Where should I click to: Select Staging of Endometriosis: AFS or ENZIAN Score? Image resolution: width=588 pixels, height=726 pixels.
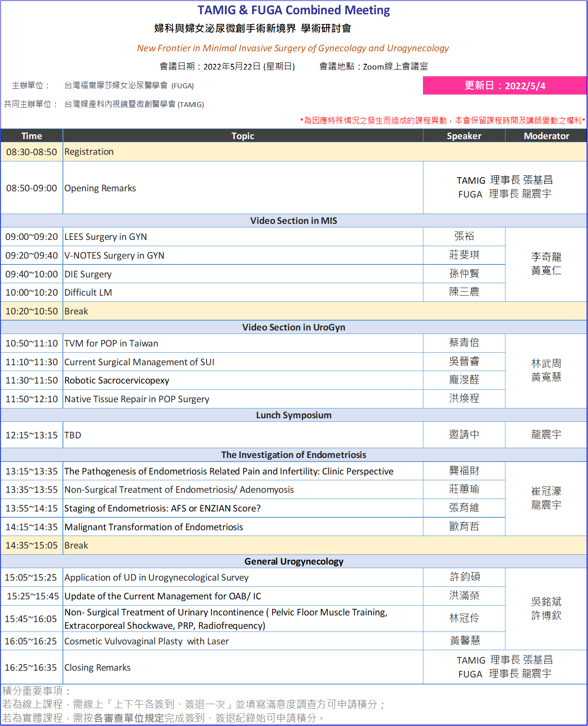click(162, 508)
